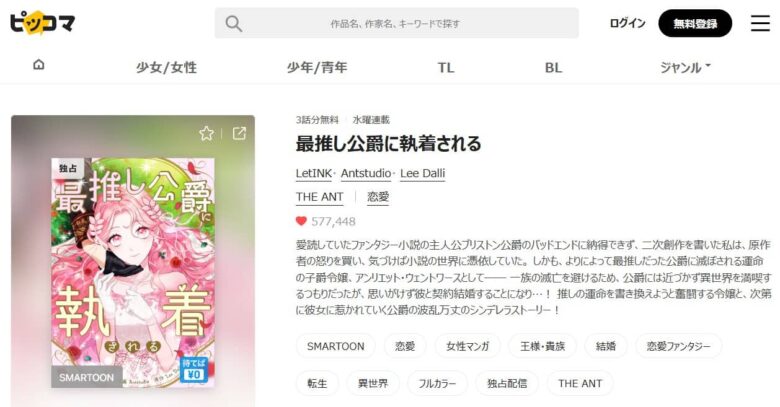Screen dimensions: 780x407
Task: Click the search magnifier icon
Action: coord(233,23)
